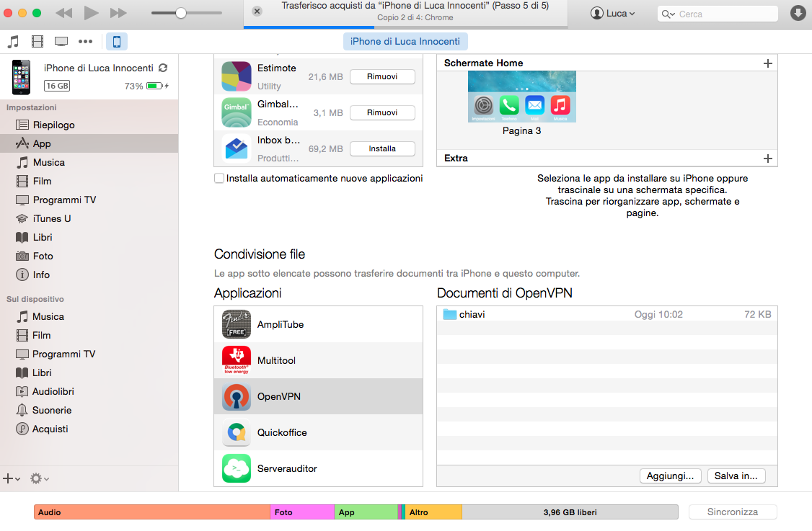Screen dimensions: 812x531
Task: Click the Audio storage bar segment
Action: pyautogui.click(x=151, y=512)
